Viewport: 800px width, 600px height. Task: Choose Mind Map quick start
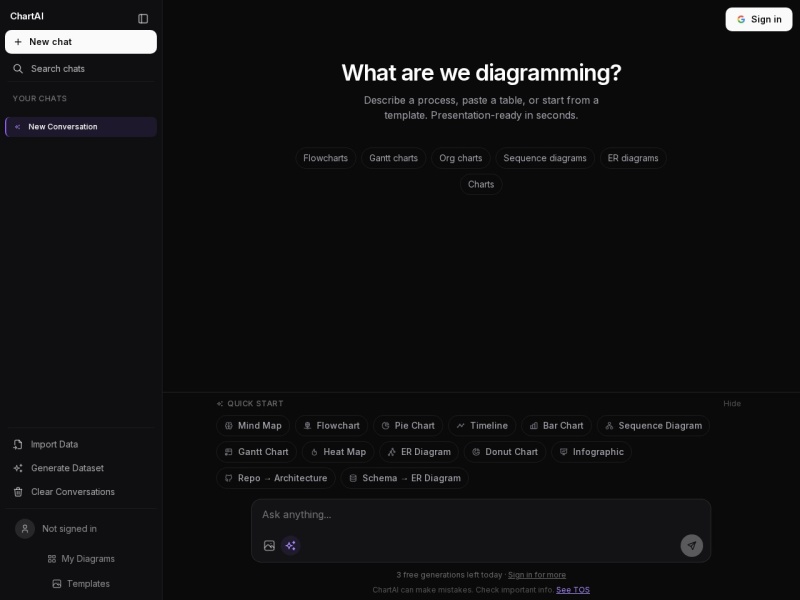click(253, 426)
